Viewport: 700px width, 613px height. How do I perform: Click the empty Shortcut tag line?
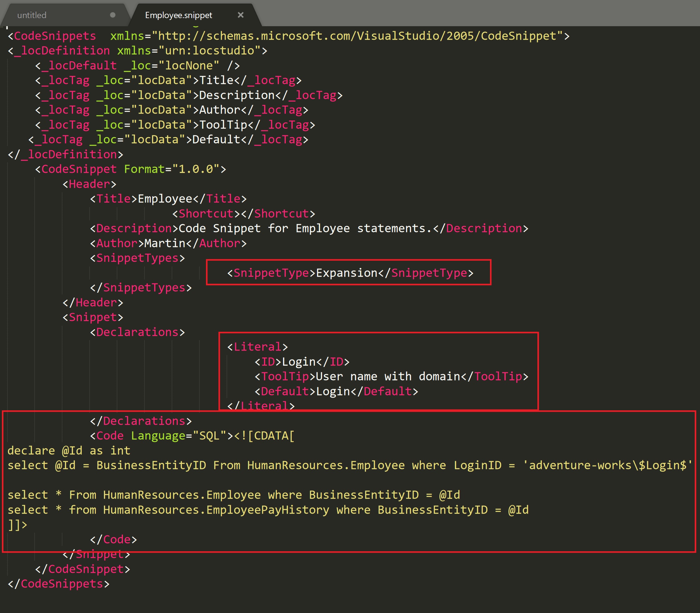(243, 214)
